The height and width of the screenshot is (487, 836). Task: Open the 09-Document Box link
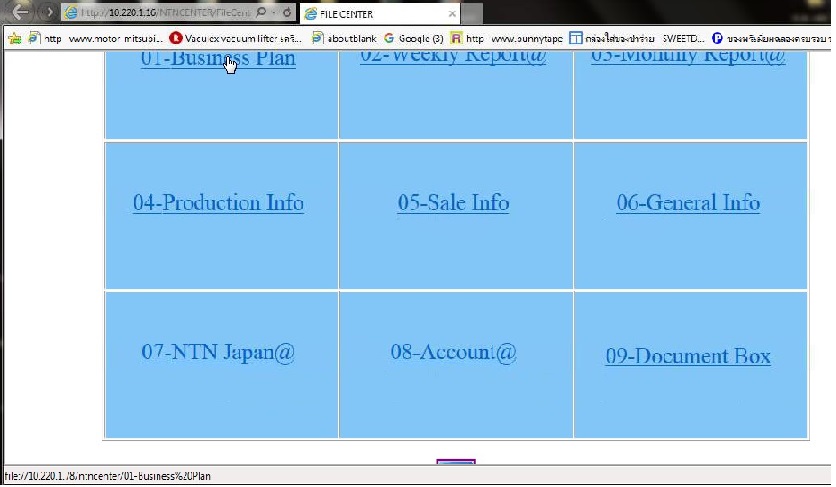[688, 356]
